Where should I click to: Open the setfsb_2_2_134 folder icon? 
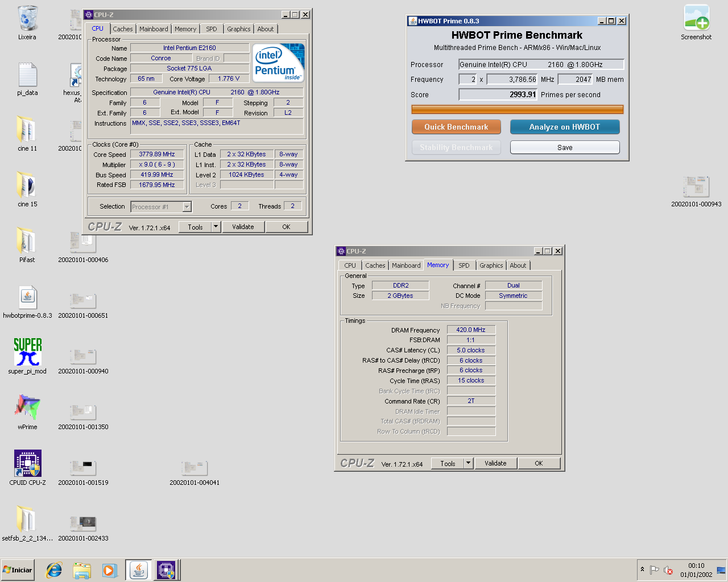pyautogui.click(x=27, y=524)
